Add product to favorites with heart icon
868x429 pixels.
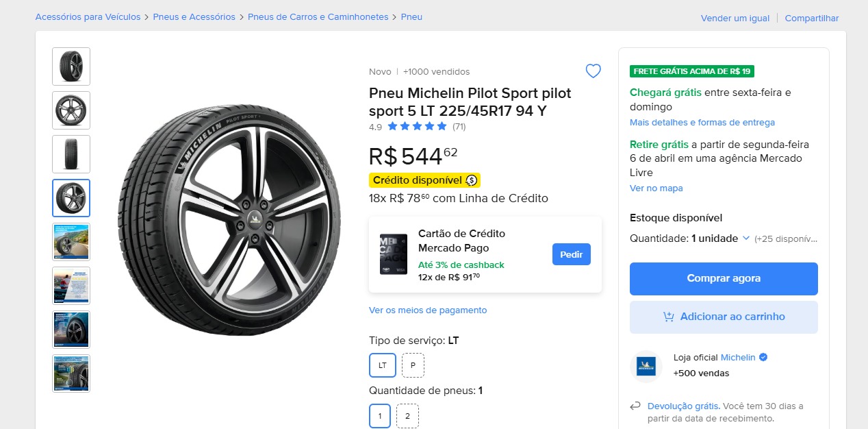point(593,71)
